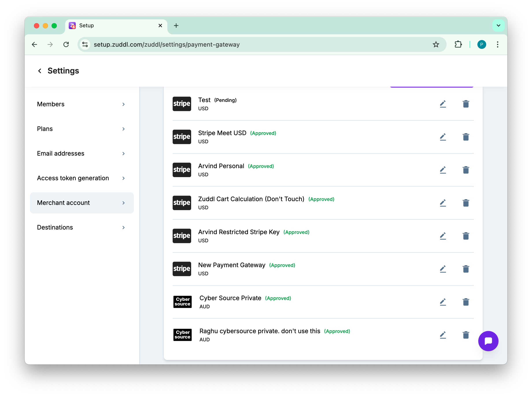Reload the page in the browser
The image size is (532, 397).
pyautogui.click(x=66, y=44)
